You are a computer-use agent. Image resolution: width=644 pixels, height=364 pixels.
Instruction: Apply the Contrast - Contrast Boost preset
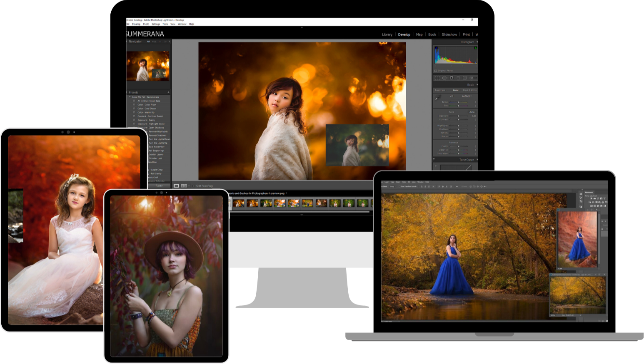tap(150, 116)
